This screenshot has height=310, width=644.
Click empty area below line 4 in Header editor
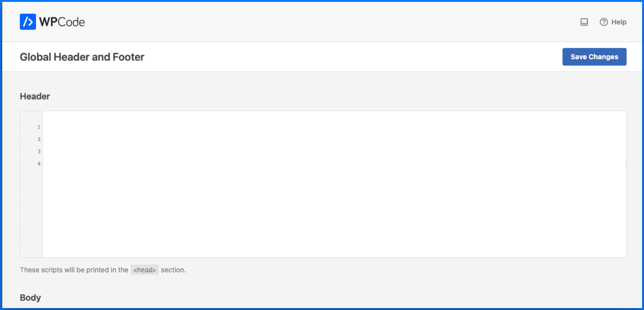click(x=315, y=214)
